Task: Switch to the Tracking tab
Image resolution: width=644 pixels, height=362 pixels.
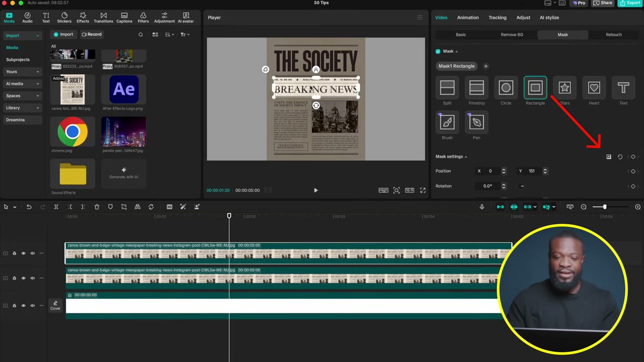Action: point(498,18)
